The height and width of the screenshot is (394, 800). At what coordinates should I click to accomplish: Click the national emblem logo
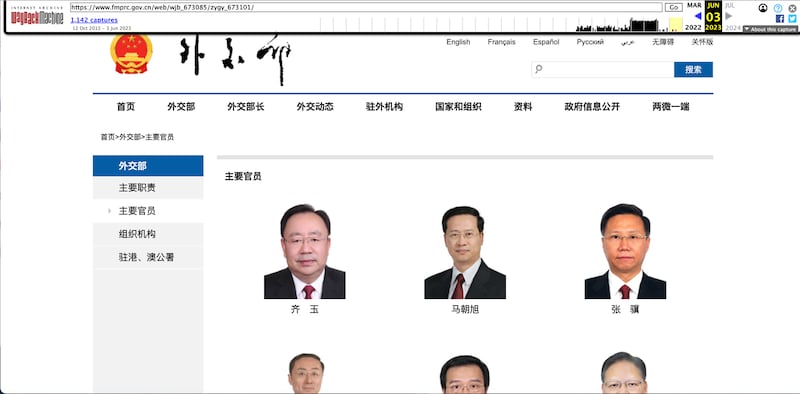point(131,54)
